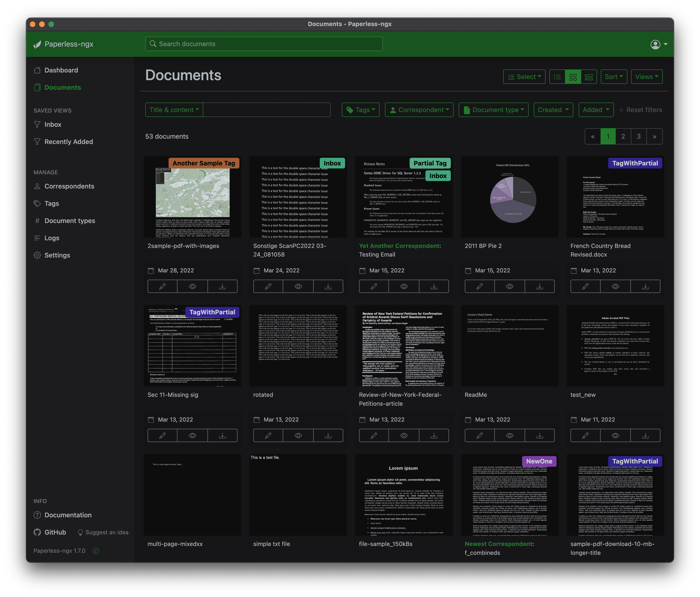Viewport: 700px width, 597px height.
Task: Open the Select dropdown
Action: 524,77
